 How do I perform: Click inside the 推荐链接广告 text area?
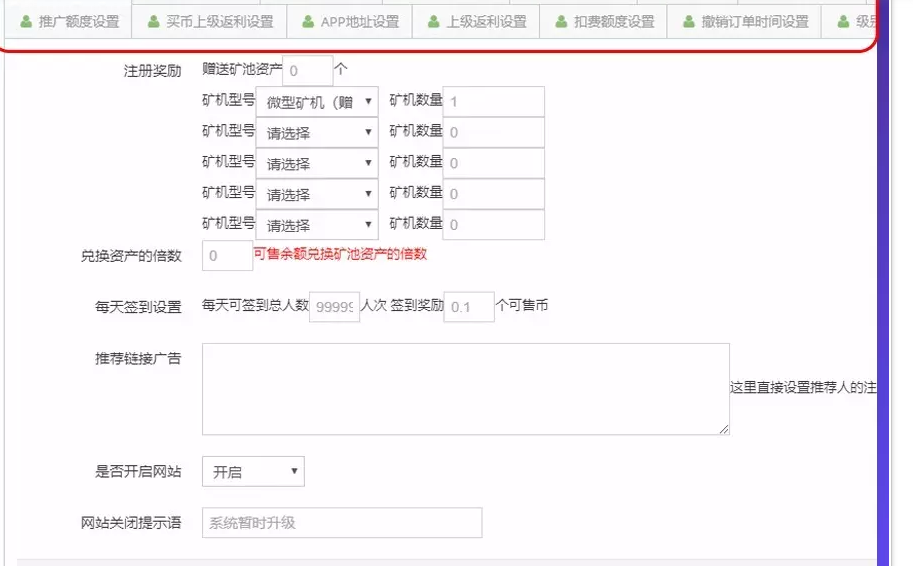pyautogui.click(x=465, y=389)
